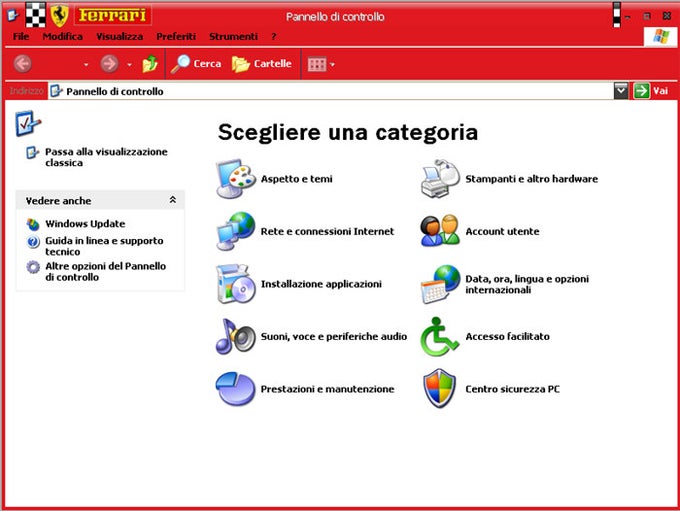Expand the address bar dropdown
Viewport: 680px width, 511px height.
[621, 91]
